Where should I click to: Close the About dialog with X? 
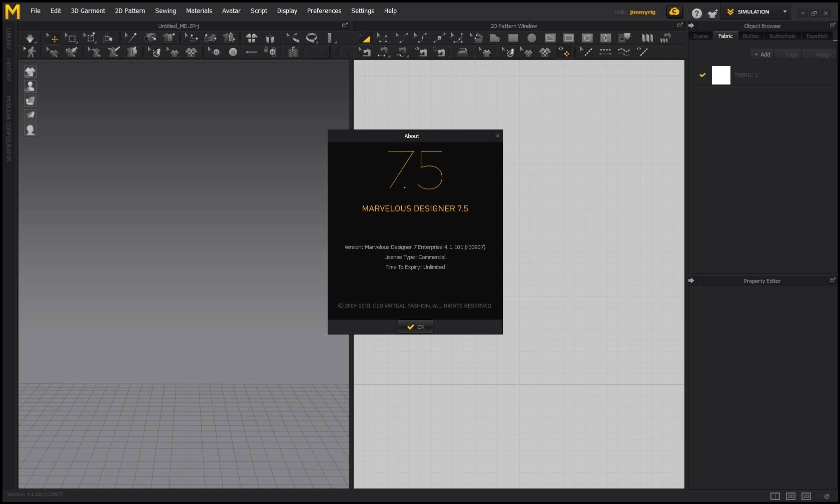(497, 135)
